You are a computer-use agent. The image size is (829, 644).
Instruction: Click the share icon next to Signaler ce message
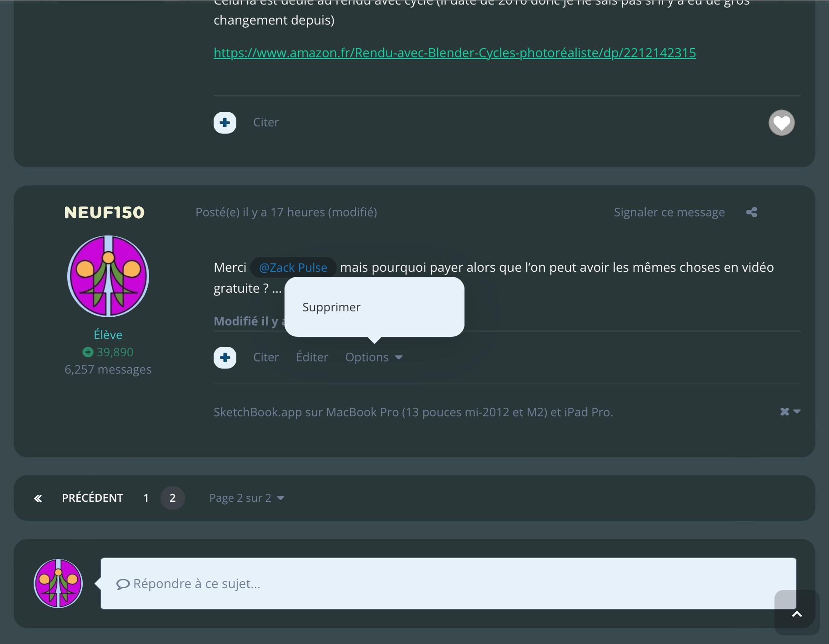(751, 212)
